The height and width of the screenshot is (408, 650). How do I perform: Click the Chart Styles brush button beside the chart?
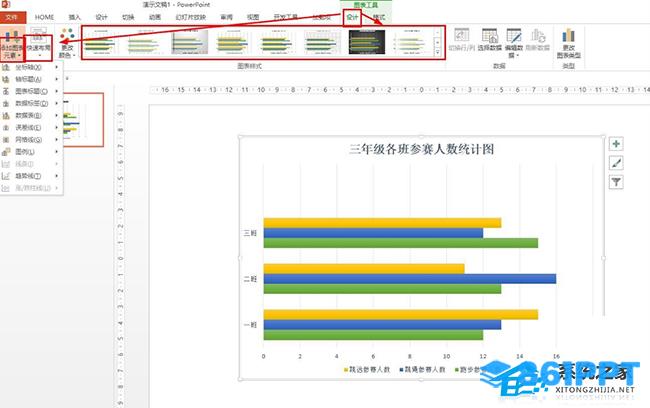tap(616, 163)
